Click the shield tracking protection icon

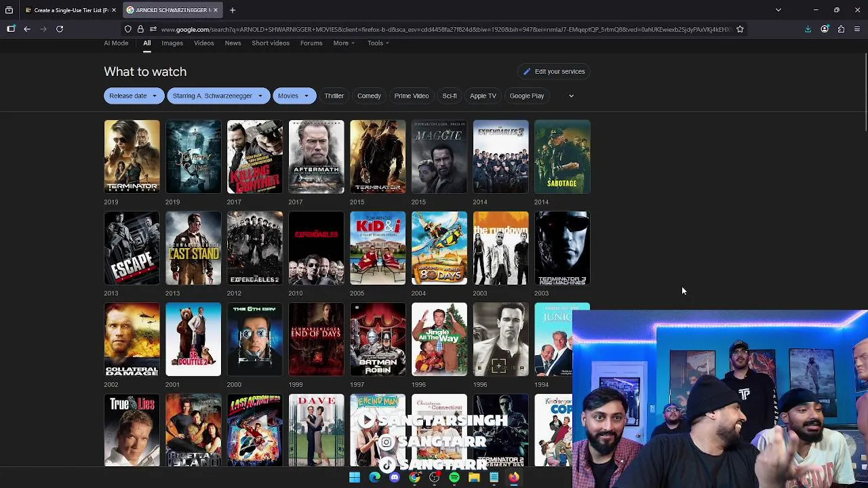coord(128,29)
